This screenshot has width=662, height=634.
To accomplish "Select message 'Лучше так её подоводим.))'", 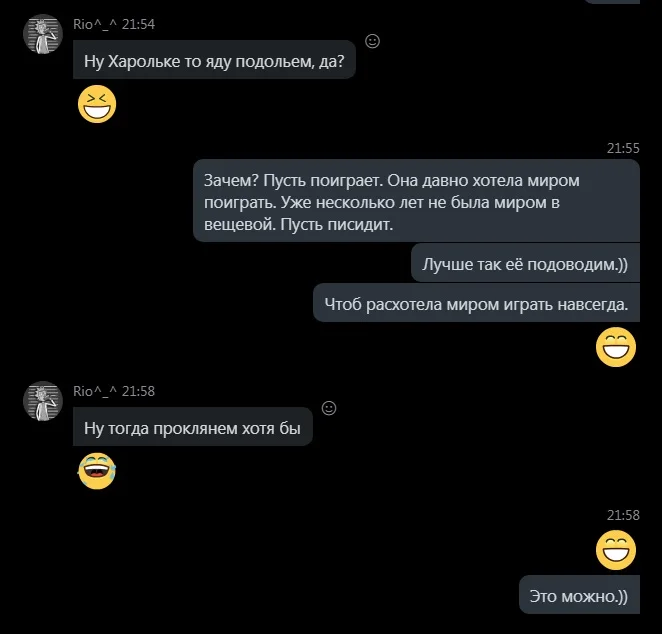I will [x=525, y=264].
